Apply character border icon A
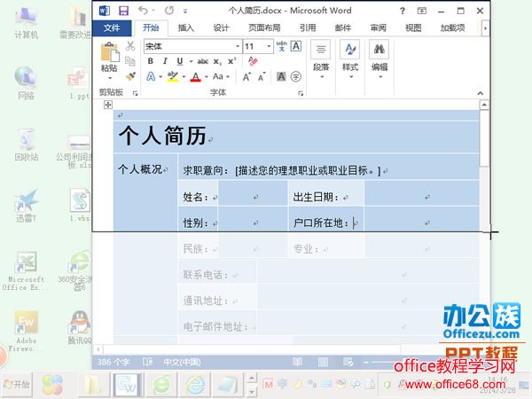This screenshot has height=399, width=532. (x=296, y=46)
